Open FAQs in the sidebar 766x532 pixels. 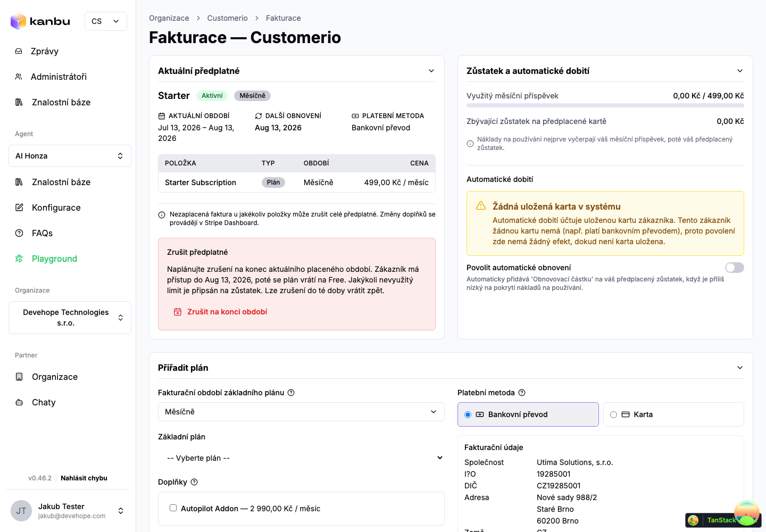point(42,233)
